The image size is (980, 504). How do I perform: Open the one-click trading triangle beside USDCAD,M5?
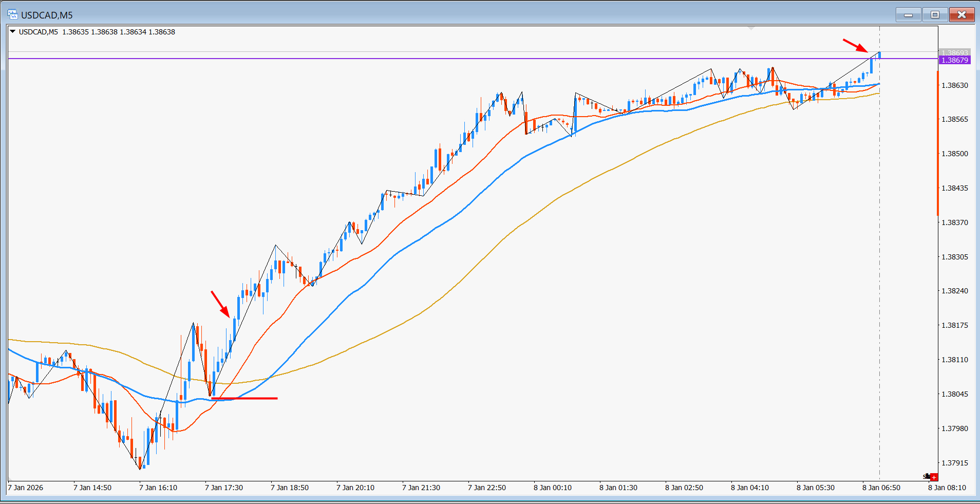click(x=13, y=32)
